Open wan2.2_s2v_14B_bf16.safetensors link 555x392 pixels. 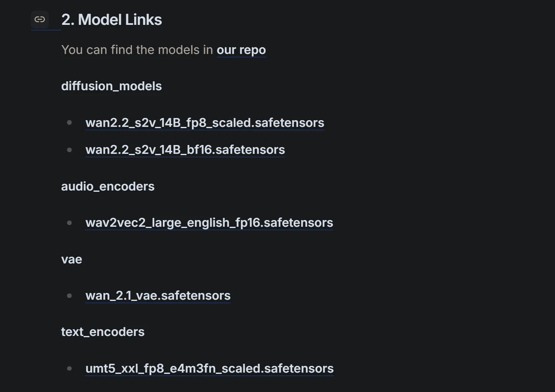185,149
